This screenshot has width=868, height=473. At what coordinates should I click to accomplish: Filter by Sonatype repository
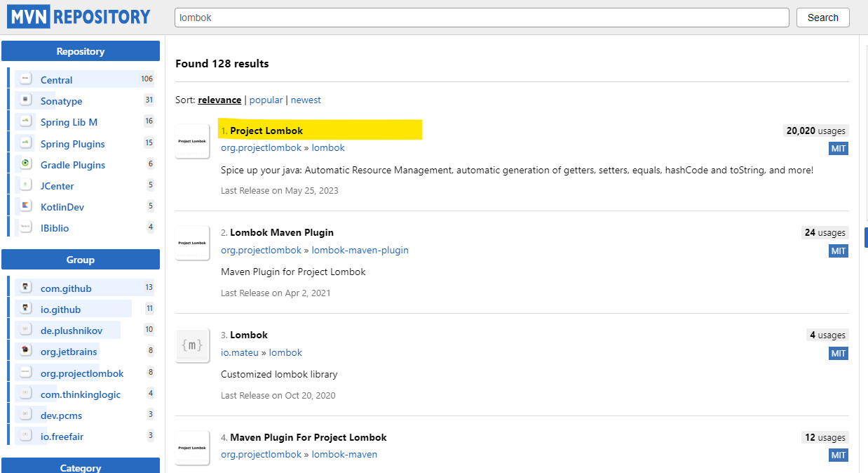click(x=61, y=101)
